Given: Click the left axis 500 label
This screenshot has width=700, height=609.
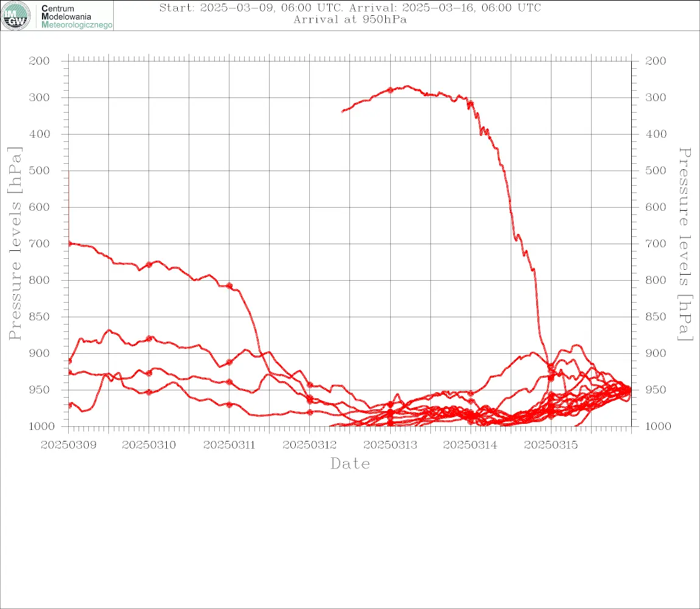Looking at the screenshot, I should pyautogui.click(x=40, y=171).
